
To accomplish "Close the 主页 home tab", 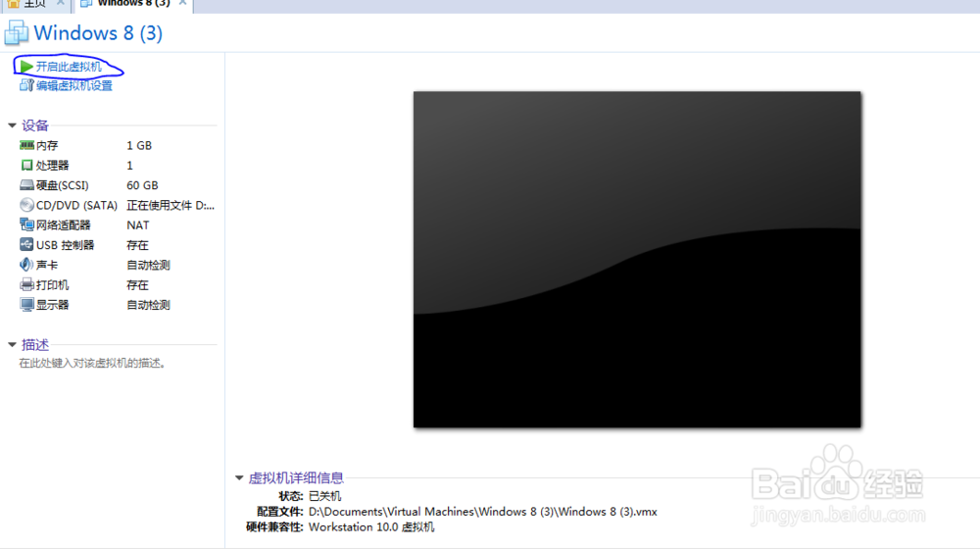I will pos(60,3).
